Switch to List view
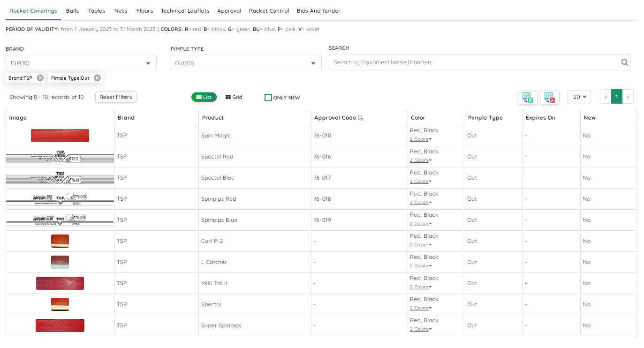644x348 pixels. pyautogui.click(x=204, y=97)
